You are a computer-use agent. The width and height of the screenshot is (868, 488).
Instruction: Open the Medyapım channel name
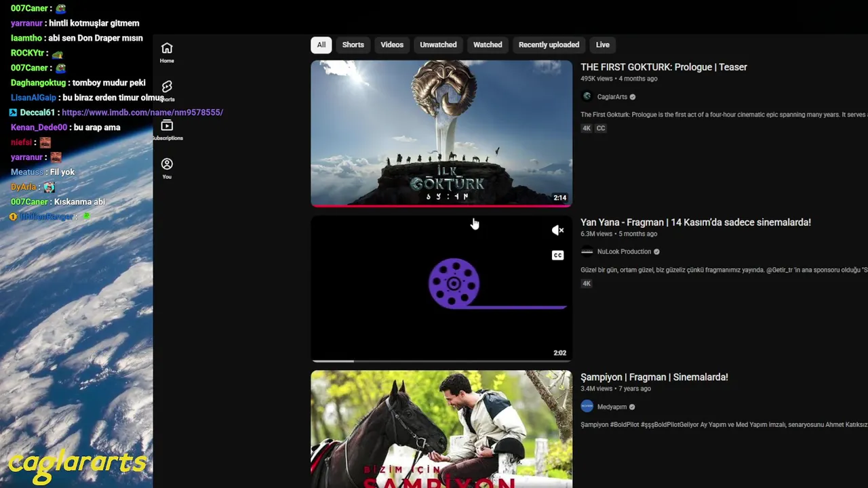coord(612,407)
